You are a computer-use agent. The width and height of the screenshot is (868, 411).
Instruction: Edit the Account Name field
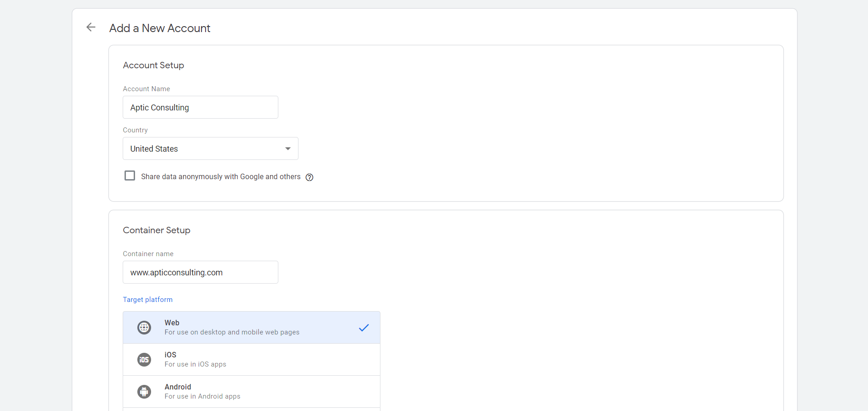[201, 107]
